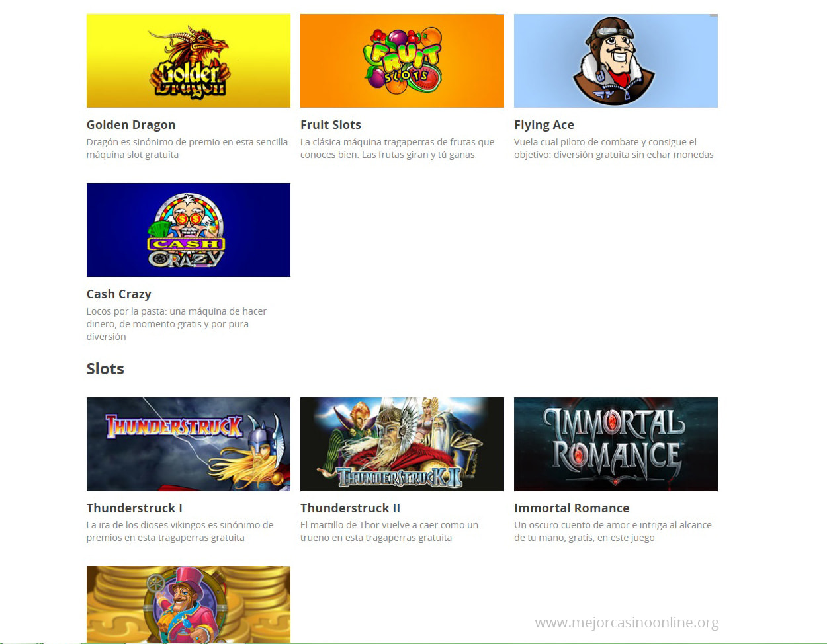Click the Thunderstruck I title link
827x644 pixels.
coord(134,508)
